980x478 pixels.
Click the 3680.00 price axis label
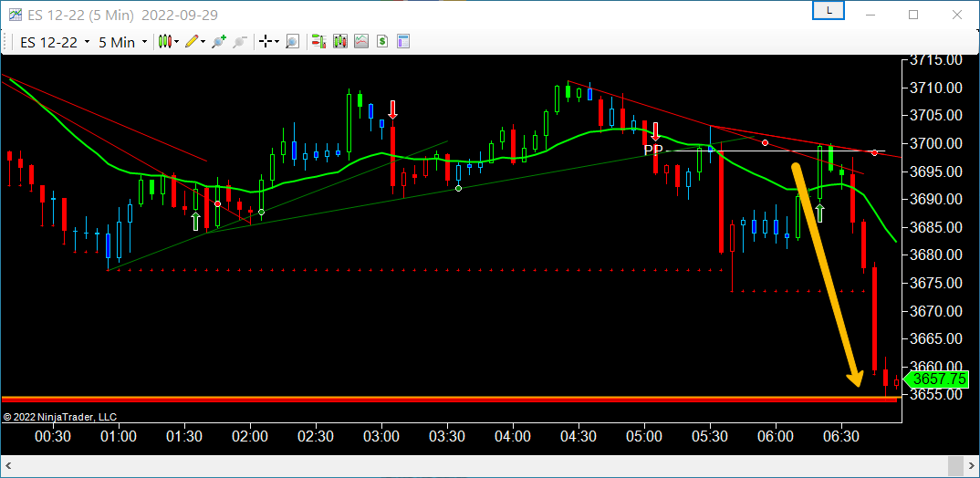(936, 255)
